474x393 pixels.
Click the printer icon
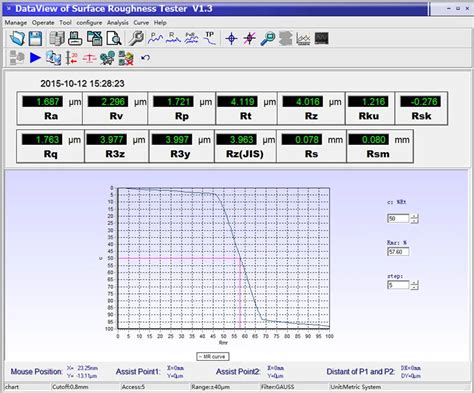(75, 39)
